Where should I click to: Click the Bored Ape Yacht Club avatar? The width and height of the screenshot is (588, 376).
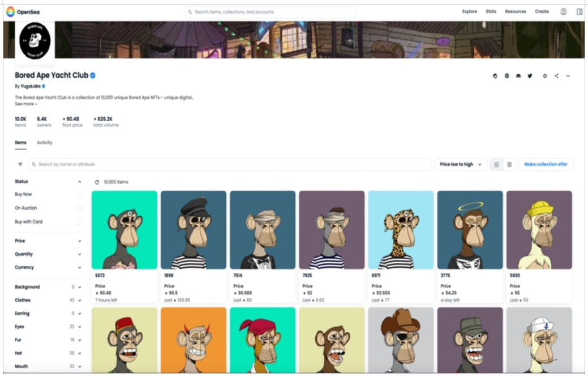35,41
